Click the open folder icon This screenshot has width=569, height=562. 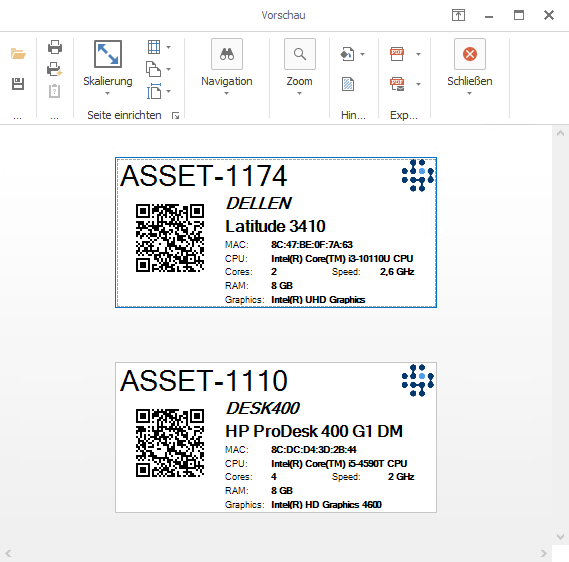(x=18, y=54)
